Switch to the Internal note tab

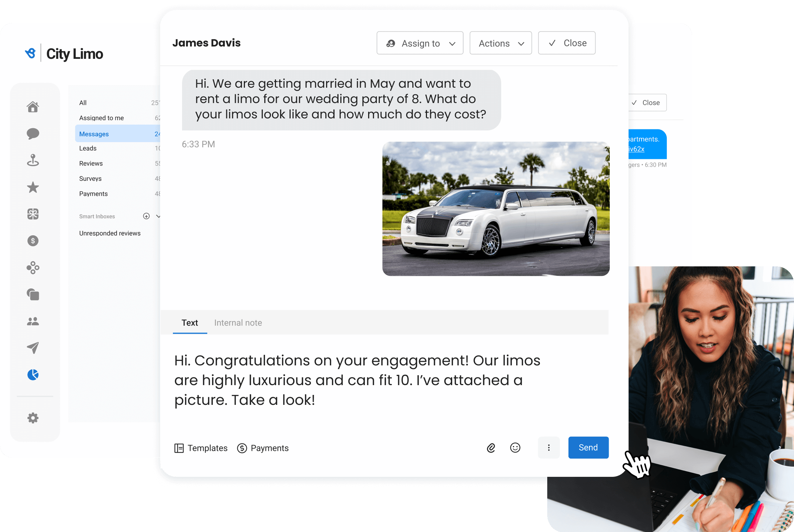click(238, 323)
